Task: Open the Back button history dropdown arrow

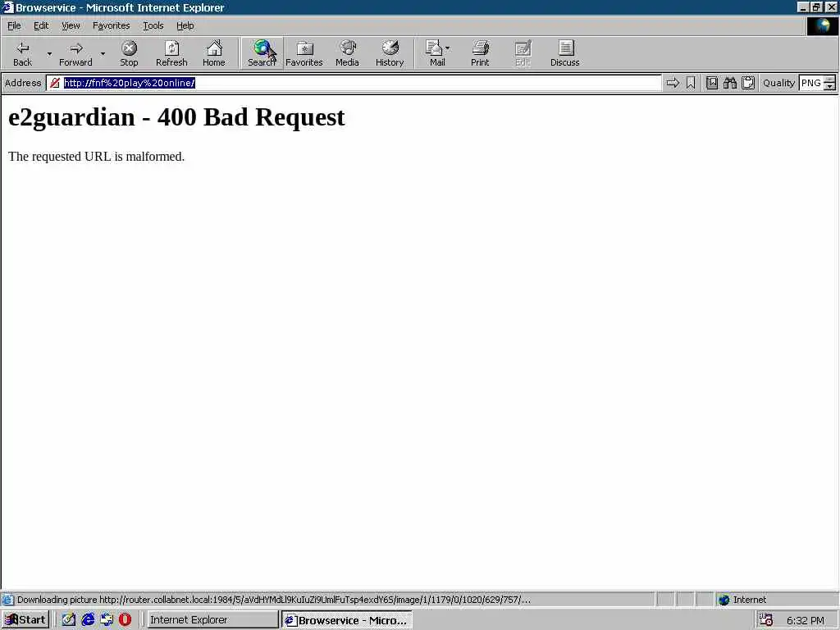Action: tap(49, 53)
